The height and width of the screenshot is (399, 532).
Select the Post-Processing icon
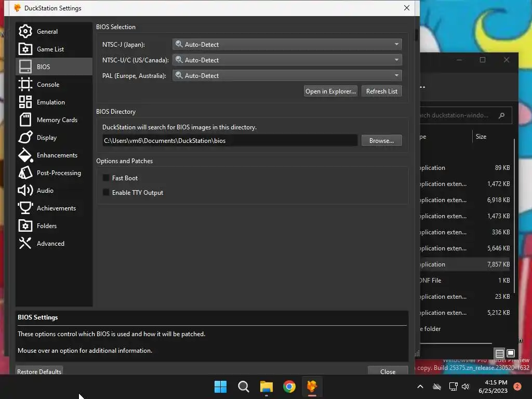tap(25, 172)
